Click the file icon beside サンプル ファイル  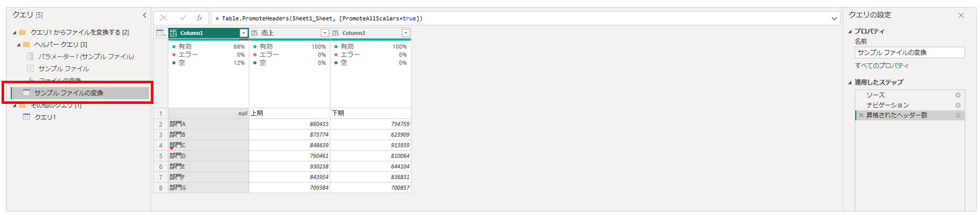click(30, 68)
